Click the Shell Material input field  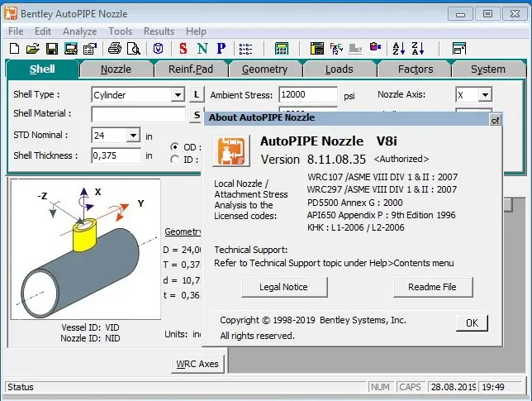(139, 114)
